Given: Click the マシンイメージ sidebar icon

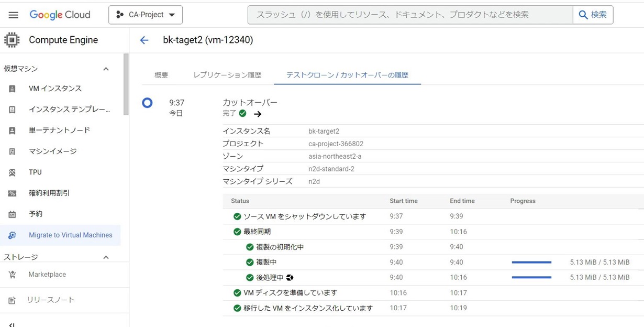Looking at the screenshot, I should click(12, 151).
